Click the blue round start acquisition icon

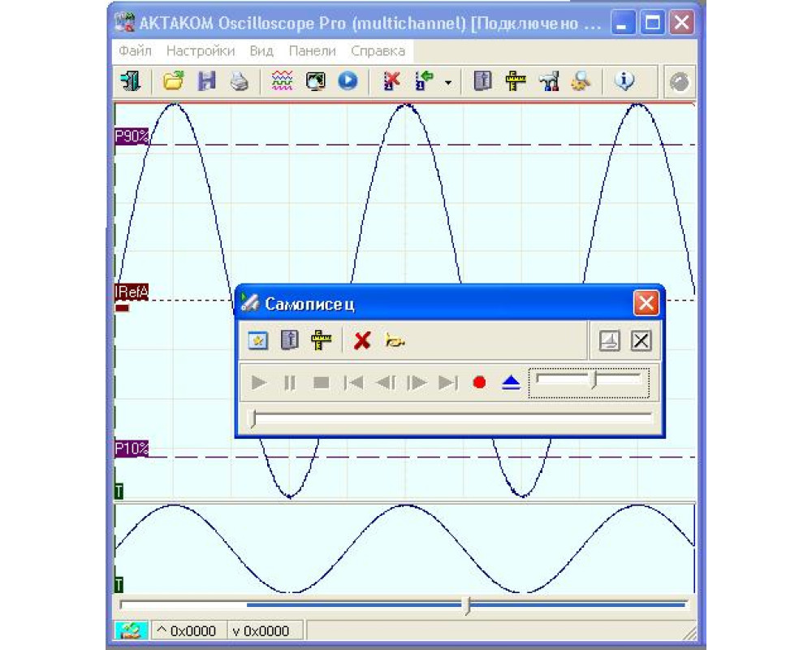coord(348,81)
